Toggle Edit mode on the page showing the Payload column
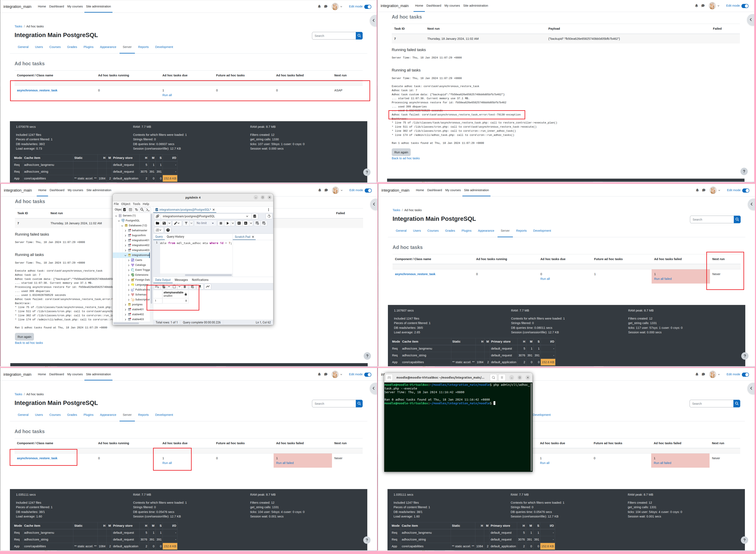Image resolution: width=756 pixels, height=554 pixels. click(745, 6)
